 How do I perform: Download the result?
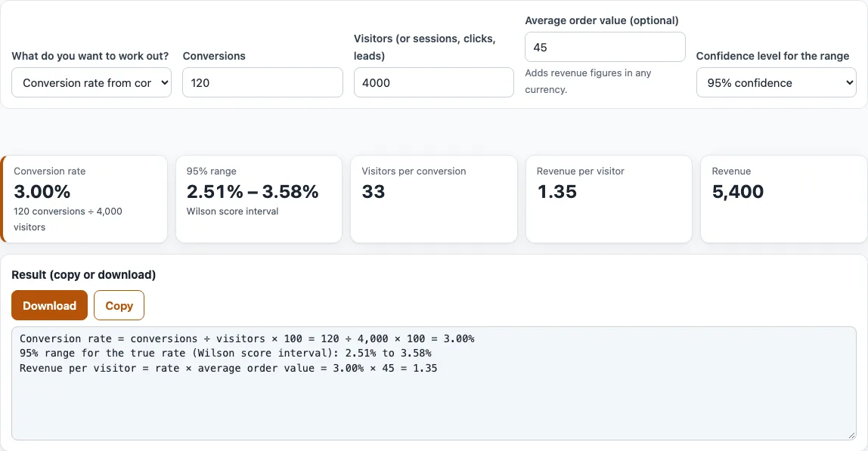pyautogui.click(x=49, y=305)
